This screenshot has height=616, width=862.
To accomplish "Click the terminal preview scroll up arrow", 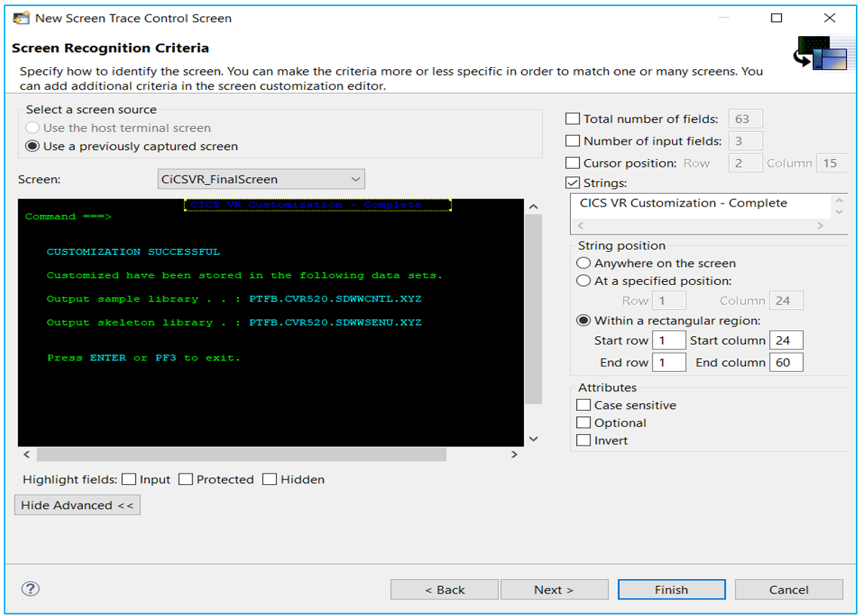I will tap(533, 207).
